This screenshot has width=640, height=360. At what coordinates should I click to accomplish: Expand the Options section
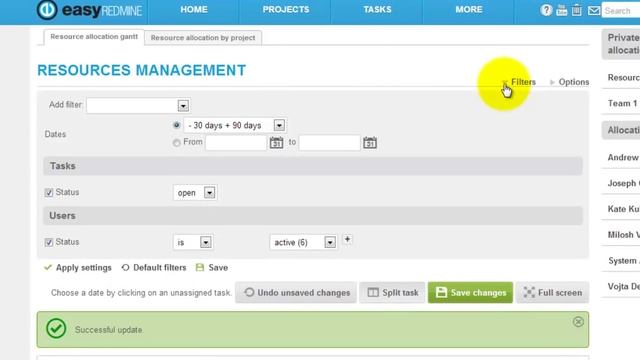pos(570,82)
